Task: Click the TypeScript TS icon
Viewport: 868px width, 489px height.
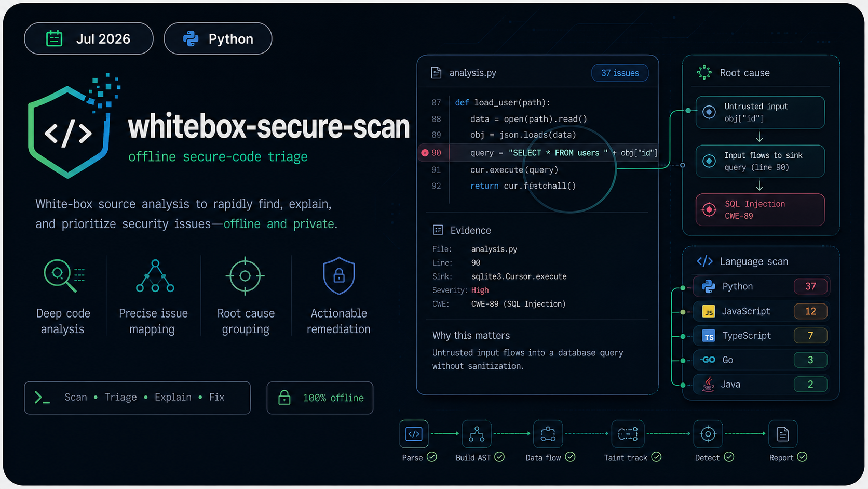Action: 709,336
